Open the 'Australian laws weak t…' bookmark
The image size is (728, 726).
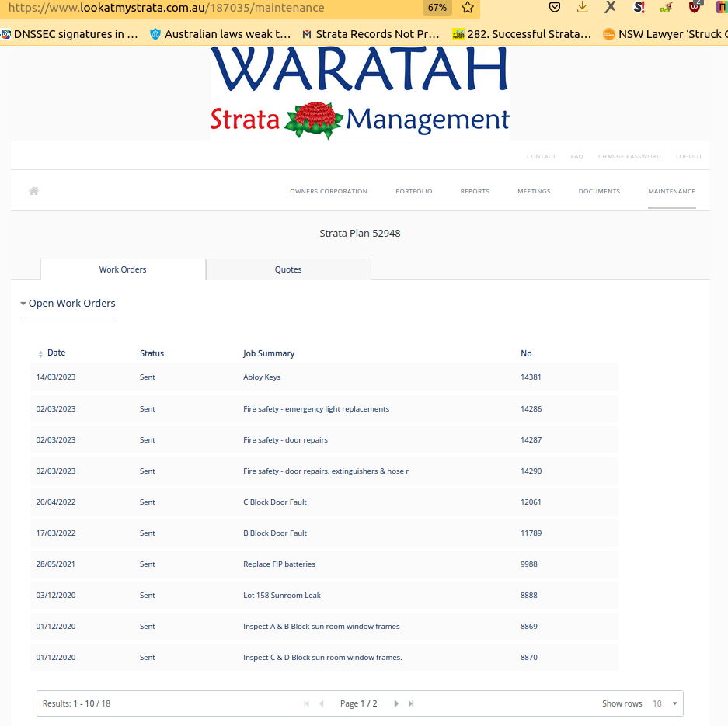pos(221,34)
